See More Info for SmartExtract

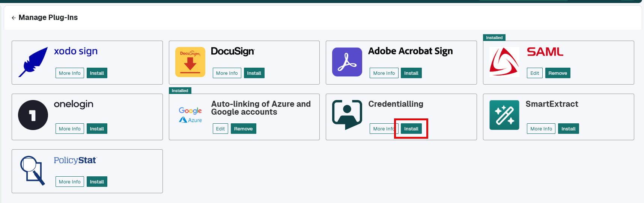coord(541,129)
